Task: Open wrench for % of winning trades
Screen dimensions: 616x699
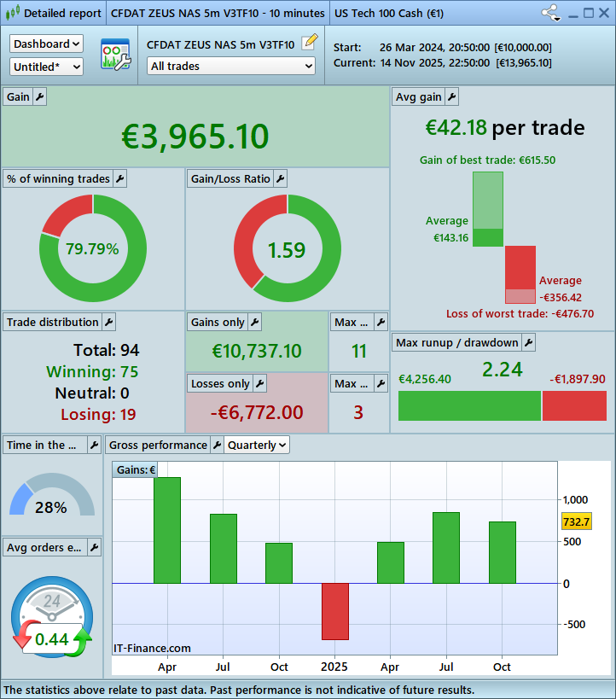Action: pyautogui.click(x=120, y=178)
